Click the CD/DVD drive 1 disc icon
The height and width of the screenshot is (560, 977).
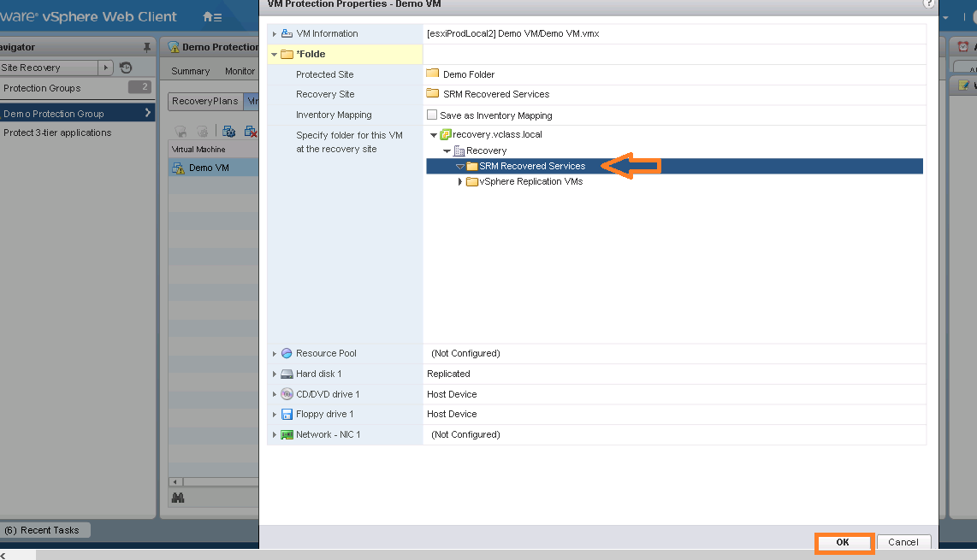287,394
